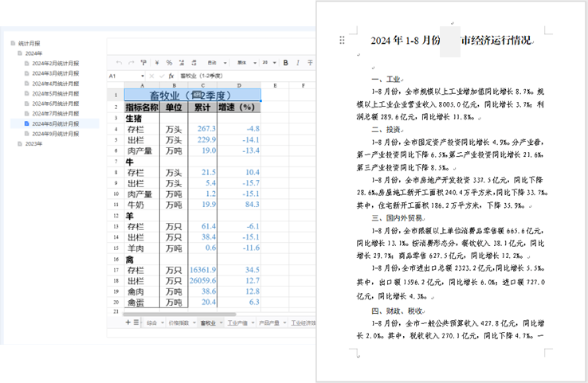Apply percent format with the % icon
This screenshot has width=588, height=383.
170,62
